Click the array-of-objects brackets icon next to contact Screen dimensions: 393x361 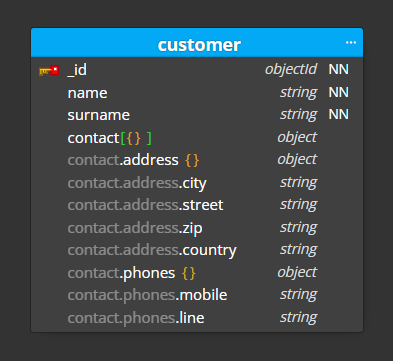136,138
